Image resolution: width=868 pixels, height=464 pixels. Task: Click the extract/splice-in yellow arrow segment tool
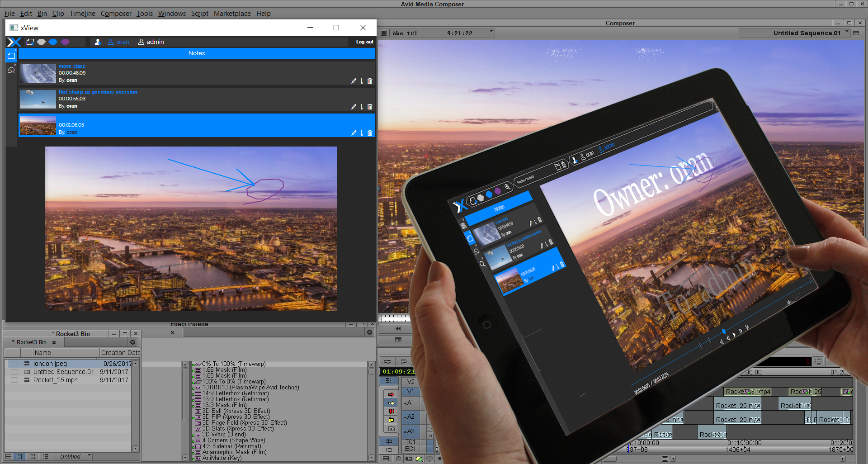pyautogui.click(x=392, y=403)
